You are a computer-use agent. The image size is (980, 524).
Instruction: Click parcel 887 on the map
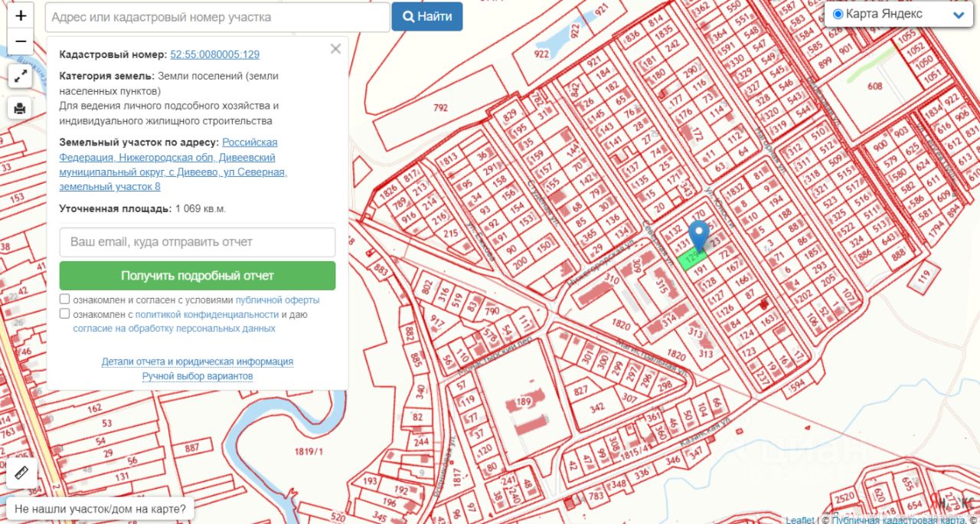click(x=191, y=447)
